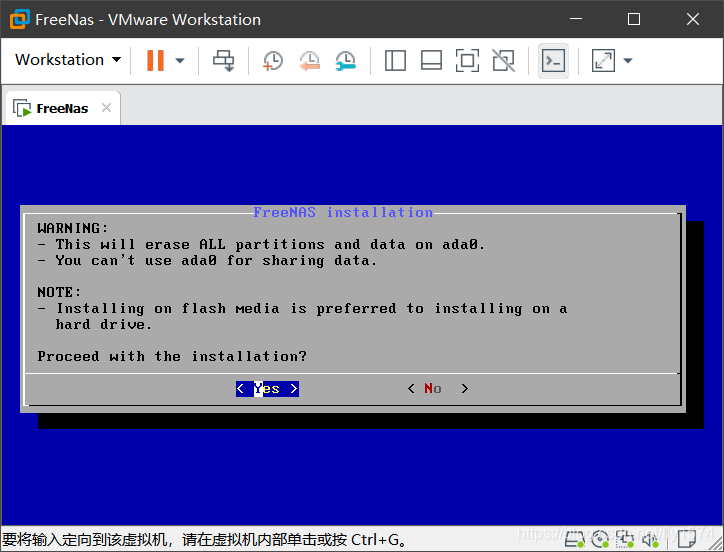
Task: Toggle Unity mode icon
Action: (x=503, y=61)
